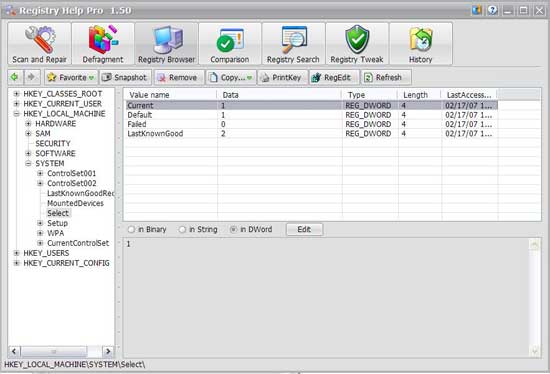Sort by Data column header
The width and height of the screenshot is (550, 374).
pyautogui.click(x=280, y=95)
